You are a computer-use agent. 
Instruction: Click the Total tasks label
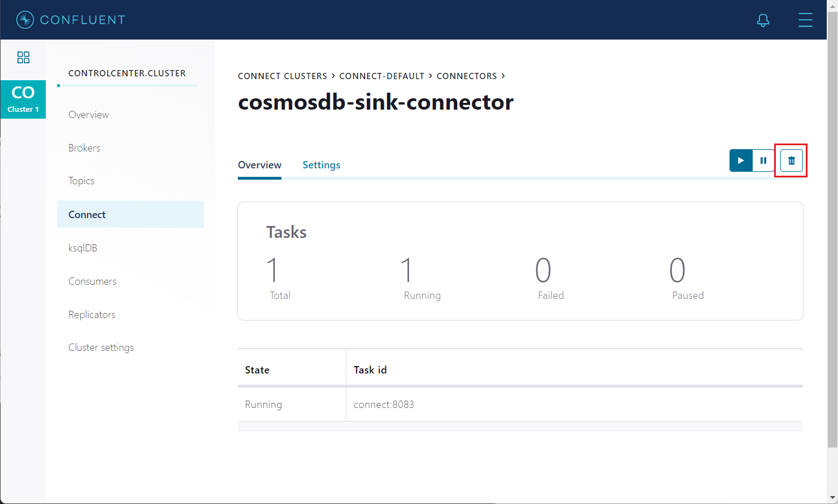pos(280,296)
